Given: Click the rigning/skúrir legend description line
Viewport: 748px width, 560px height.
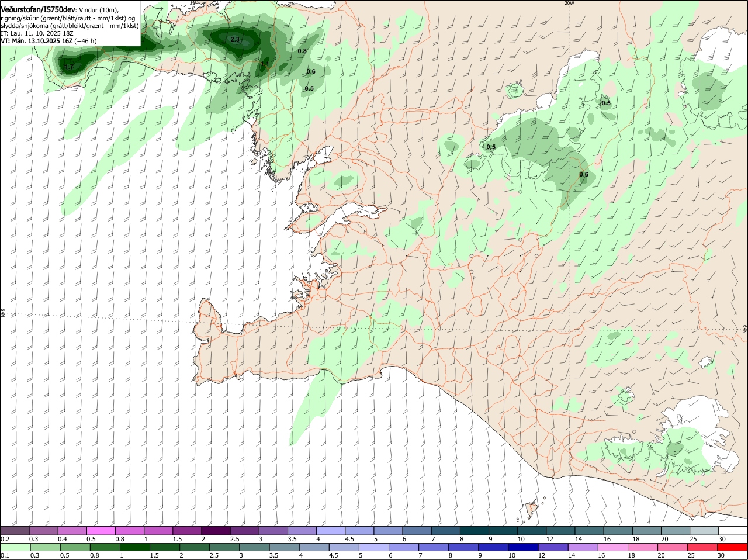Looking at the screenshot, I should pyautogui.click(x=68, y=18).
